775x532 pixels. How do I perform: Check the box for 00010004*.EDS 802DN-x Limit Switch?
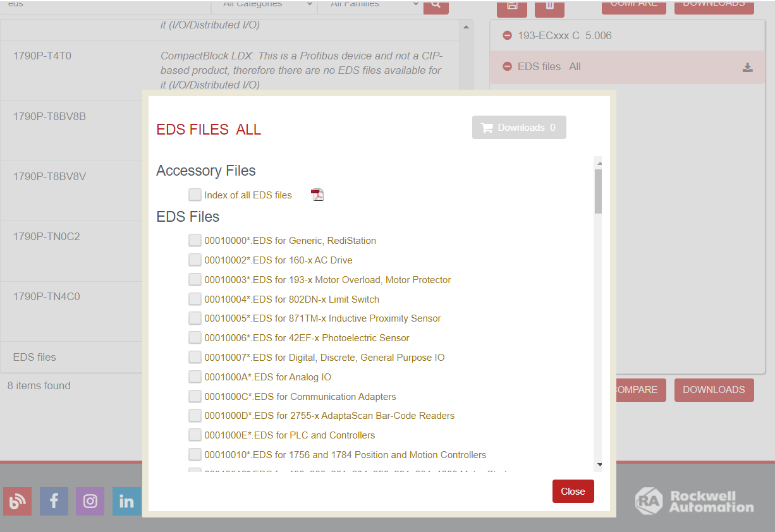tap(195, 299)
